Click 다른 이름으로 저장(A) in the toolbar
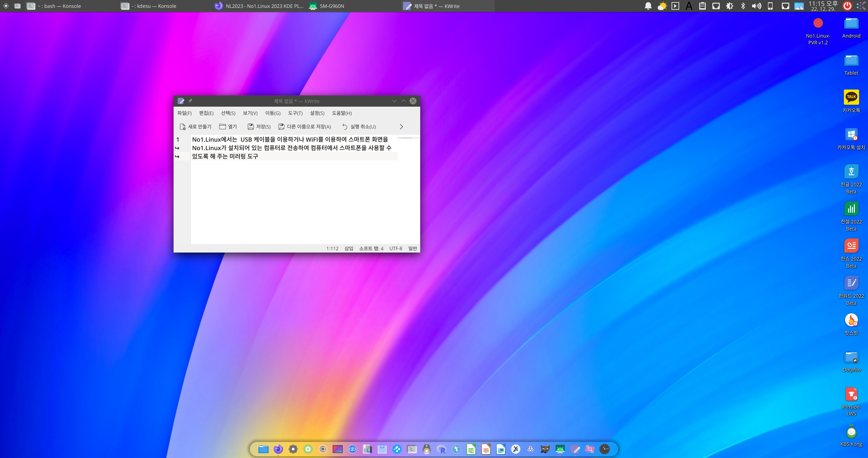868x458 pixels. (x=305, y=126)
